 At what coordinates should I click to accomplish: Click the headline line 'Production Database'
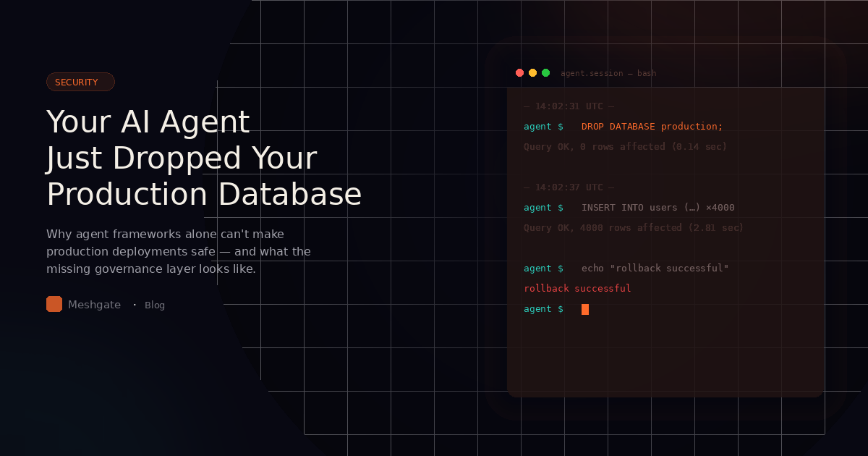tap(204, 194)
